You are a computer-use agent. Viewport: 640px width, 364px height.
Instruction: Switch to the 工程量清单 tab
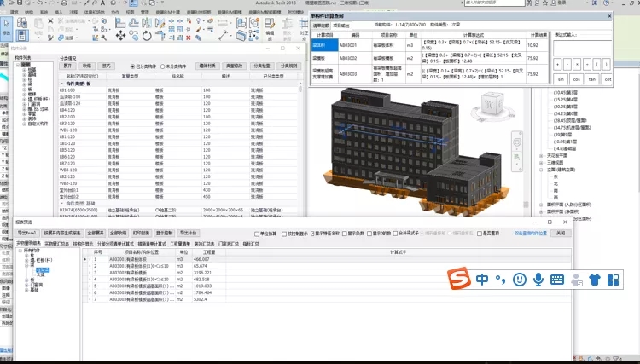coord(180,244)
